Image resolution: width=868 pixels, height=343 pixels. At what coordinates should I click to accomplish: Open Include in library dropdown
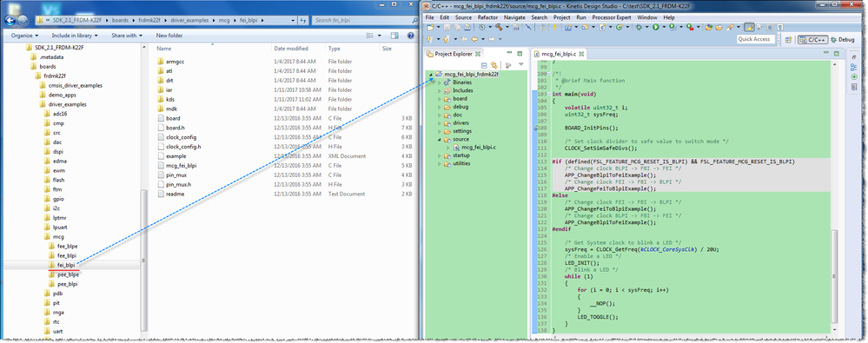(75, 36)
